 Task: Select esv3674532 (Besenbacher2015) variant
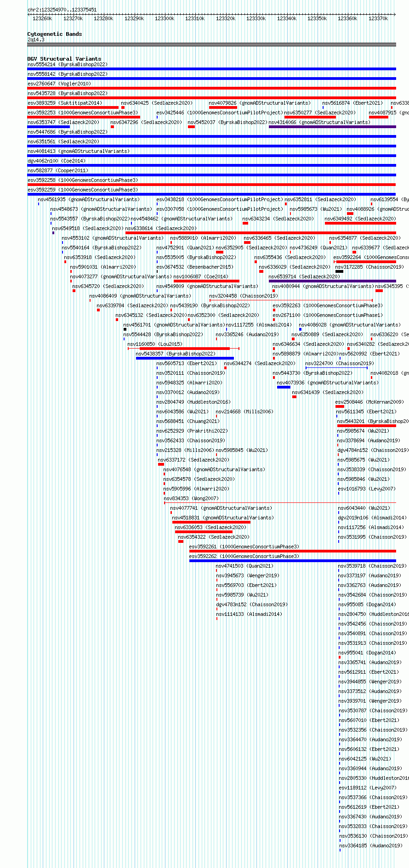click(195, 267)
